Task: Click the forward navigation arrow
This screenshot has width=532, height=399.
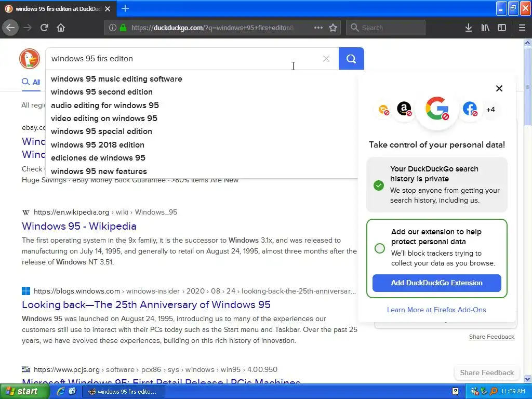Action: [x=28, y=28]
